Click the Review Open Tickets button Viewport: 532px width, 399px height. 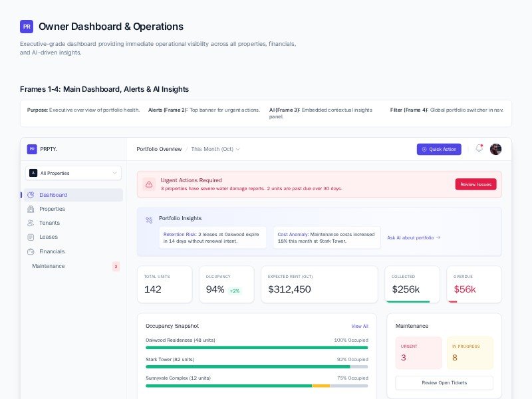444,382
